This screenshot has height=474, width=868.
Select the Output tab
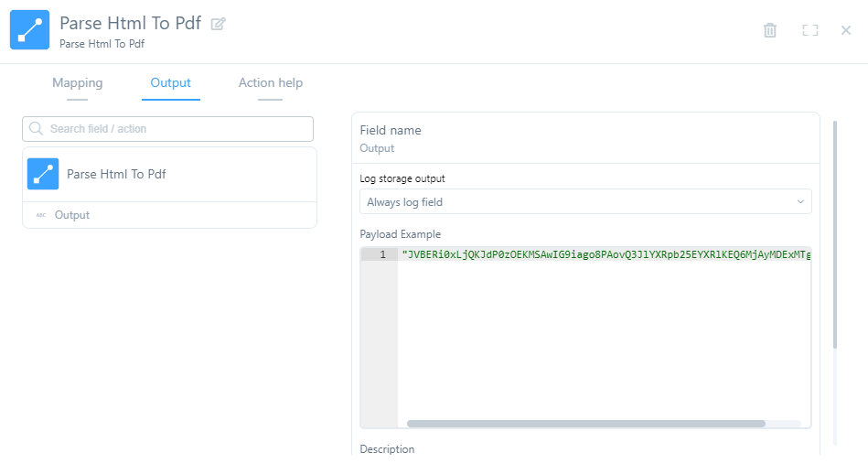(170, 83)
